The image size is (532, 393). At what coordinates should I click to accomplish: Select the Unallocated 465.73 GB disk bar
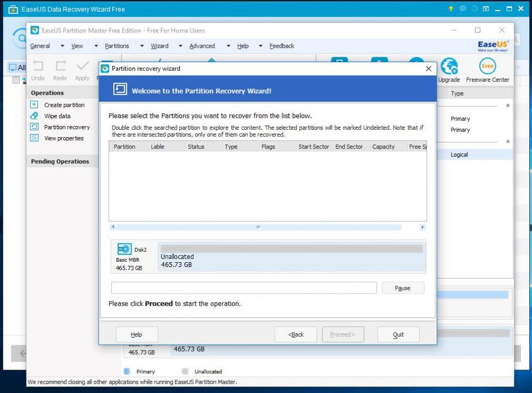[292, 256]
